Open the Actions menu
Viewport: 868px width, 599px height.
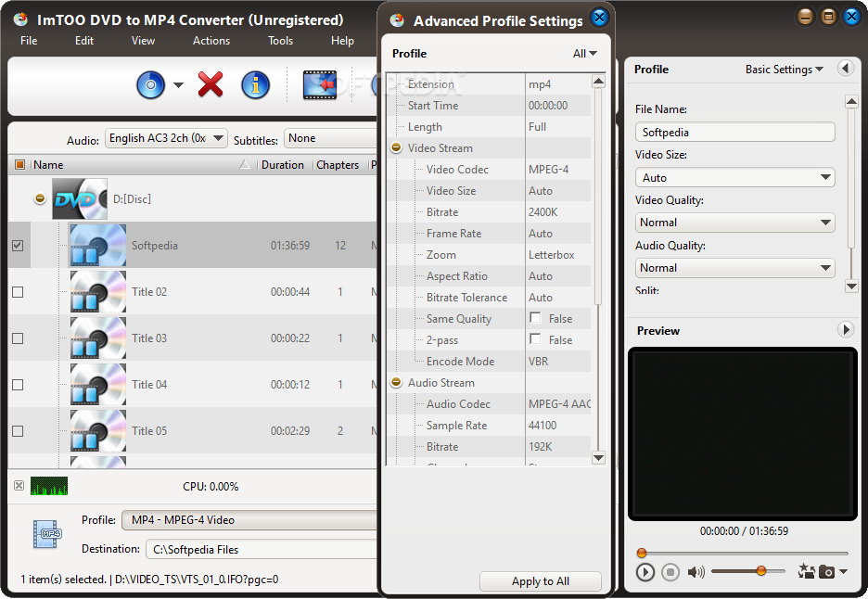(211, 41)
